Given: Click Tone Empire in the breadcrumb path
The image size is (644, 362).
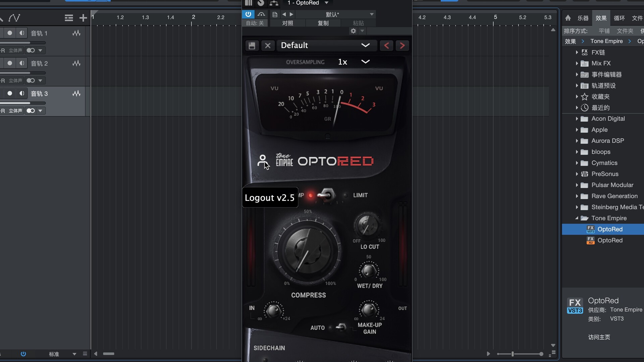Looking at the screenshot, I should point(606,41).
